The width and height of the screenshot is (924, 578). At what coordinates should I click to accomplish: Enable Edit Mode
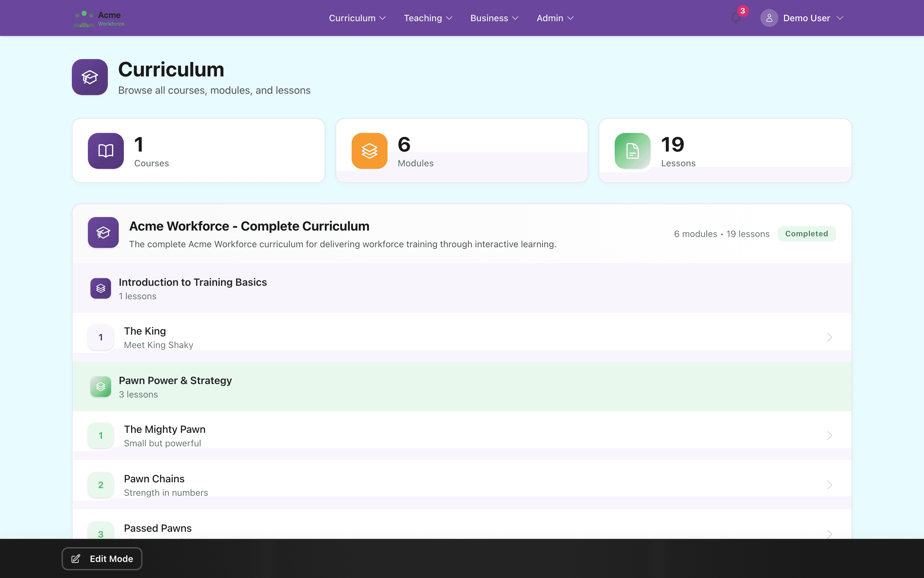[102, 558]
